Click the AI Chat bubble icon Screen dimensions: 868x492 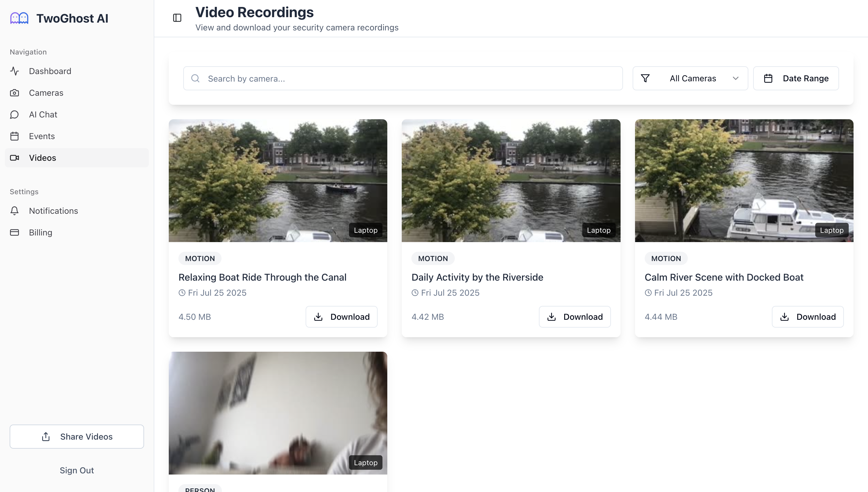[x=14, y=114]
